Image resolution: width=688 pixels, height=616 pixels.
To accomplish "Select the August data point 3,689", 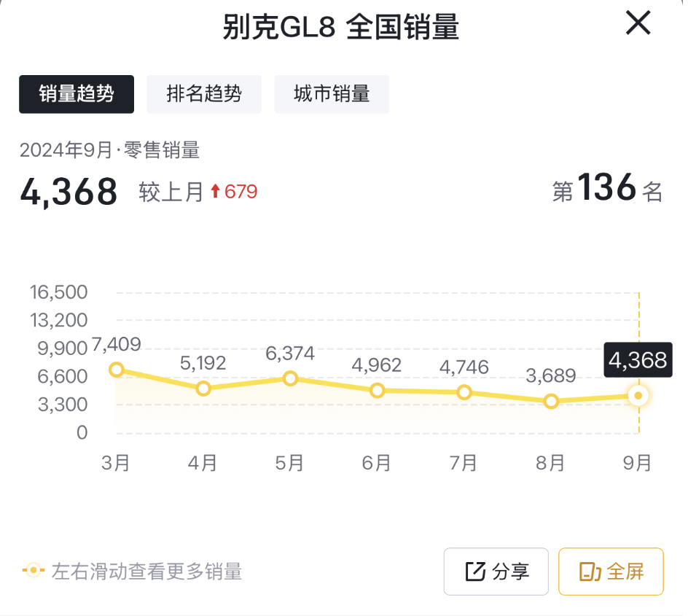I will coord(551,401).
